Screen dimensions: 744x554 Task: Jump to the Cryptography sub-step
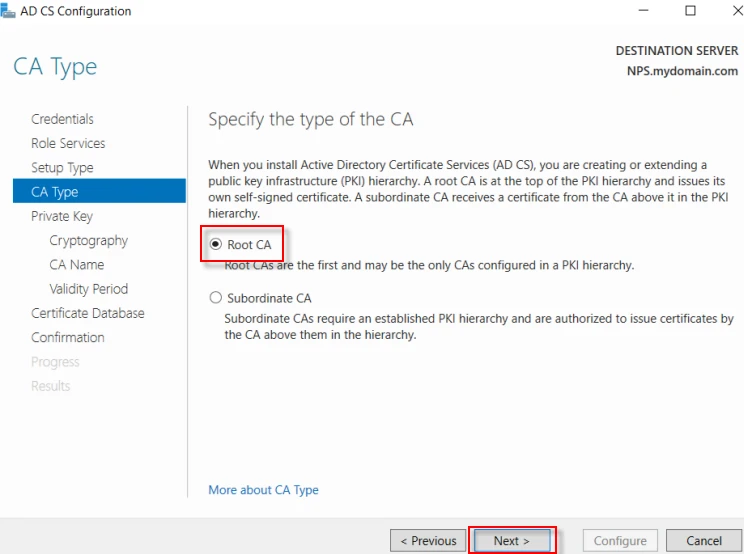(89, 240)
